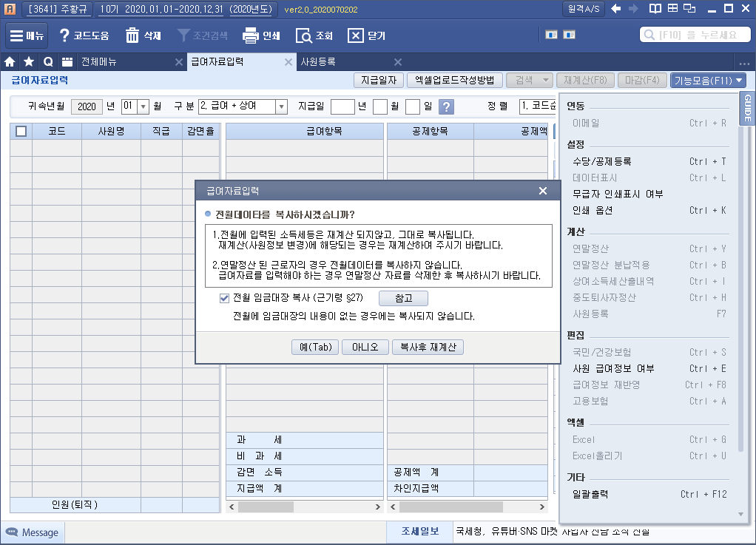Open the 정렬 코드순 dropdown

click(537, 106)
